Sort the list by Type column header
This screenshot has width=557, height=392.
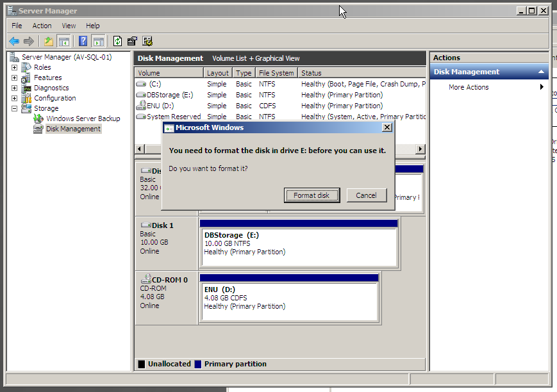click(x=244, y=73)
